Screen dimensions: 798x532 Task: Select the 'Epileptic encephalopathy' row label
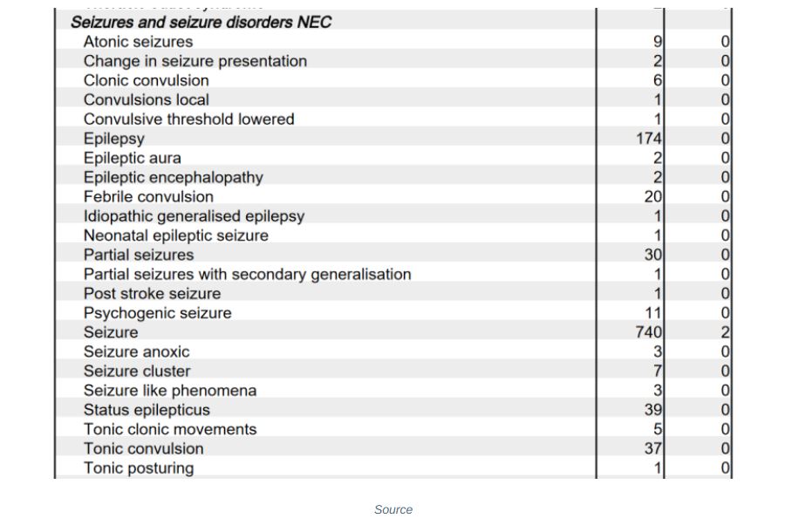[x=173, y=177]
